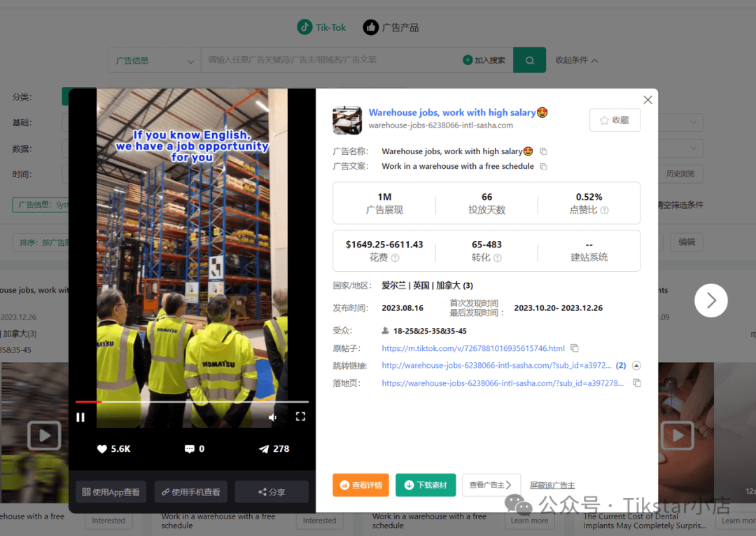Open the 落地页 landing page link

pyautogui.click(x=503, y=383)
